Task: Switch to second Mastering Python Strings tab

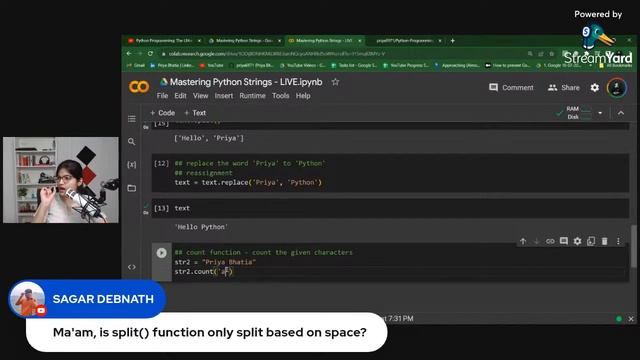Action: point(244,41)
